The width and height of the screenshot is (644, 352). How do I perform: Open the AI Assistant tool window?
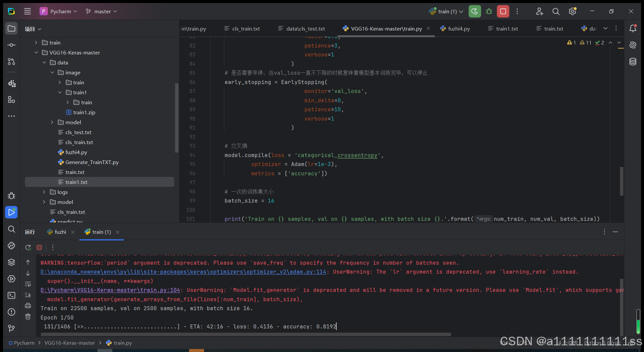click(x=633, y=45)
